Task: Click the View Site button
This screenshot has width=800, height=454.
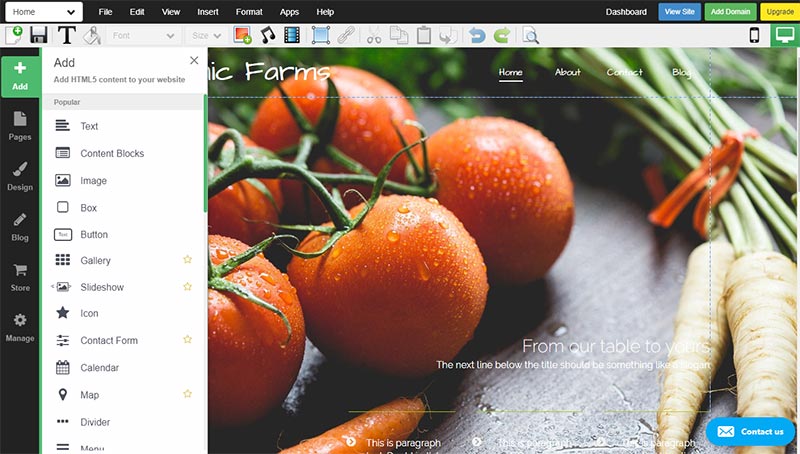Action: 680,12
